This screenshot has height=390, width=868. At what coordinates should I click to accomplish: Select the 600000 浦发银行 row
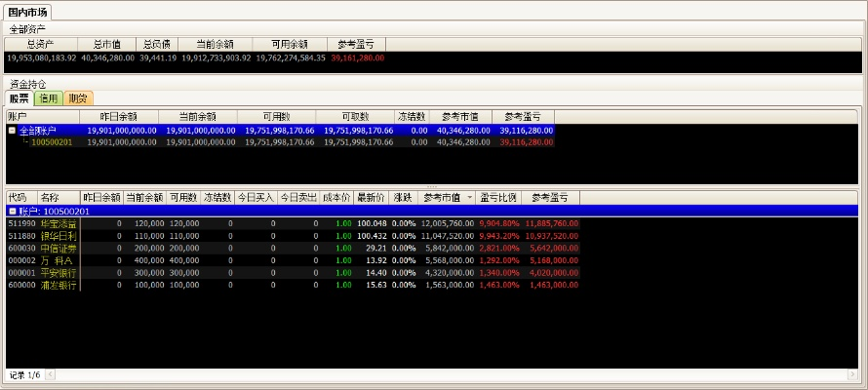[293, 285]
